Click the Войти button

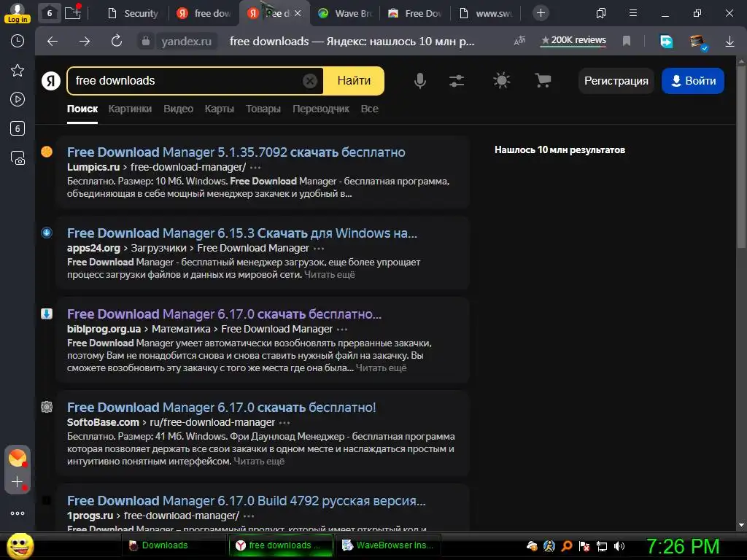coord(693,81)
